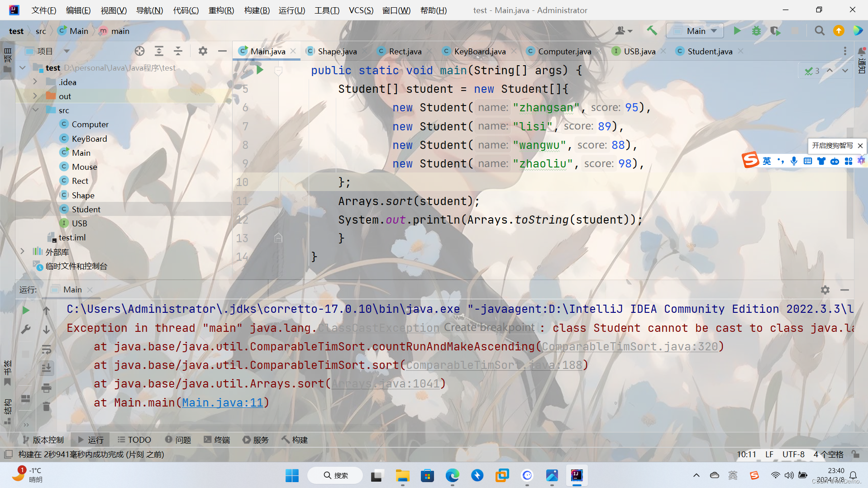
Task: Open project panel settings gear
Action: pos(203,51)
